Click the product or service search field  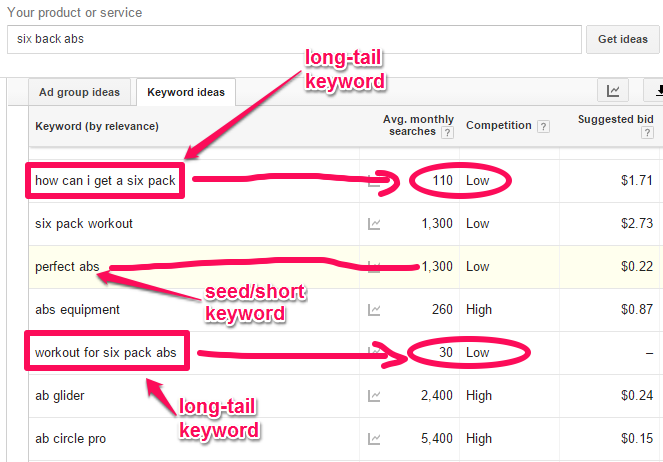click(294, 39)
